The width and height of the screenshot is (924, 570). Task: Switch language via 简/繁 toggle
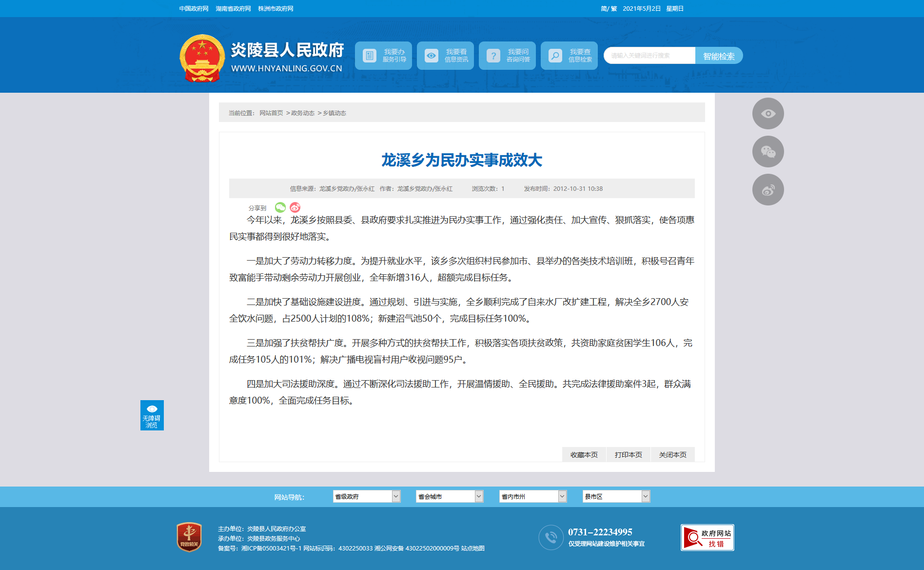pos(609,9)
